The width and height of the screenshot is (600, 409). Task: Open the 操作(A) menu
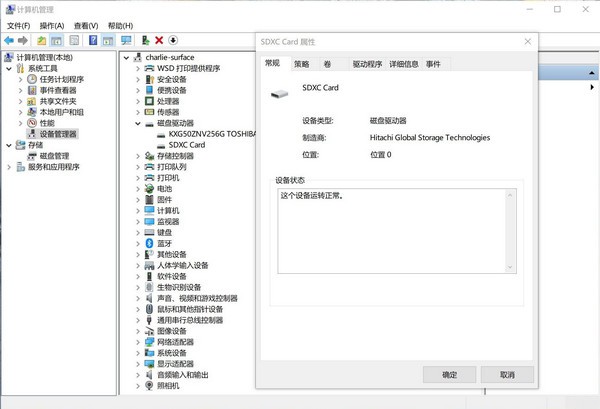52,26
